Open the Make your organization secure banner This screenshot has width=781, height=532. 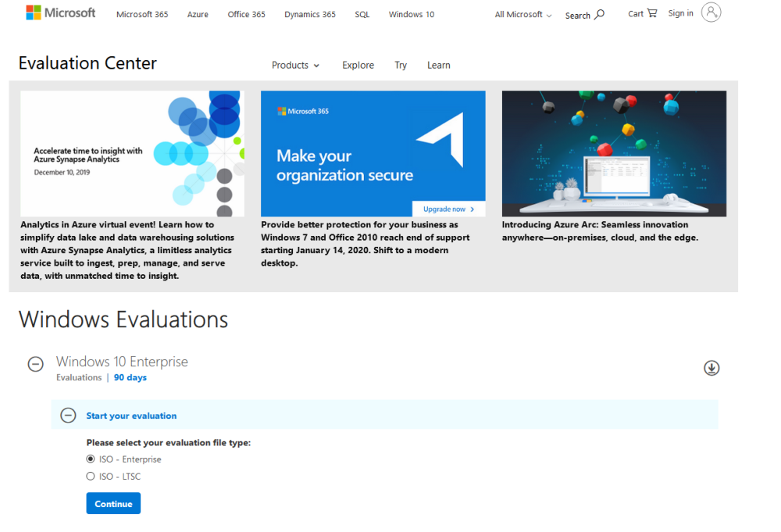(373, 153)
